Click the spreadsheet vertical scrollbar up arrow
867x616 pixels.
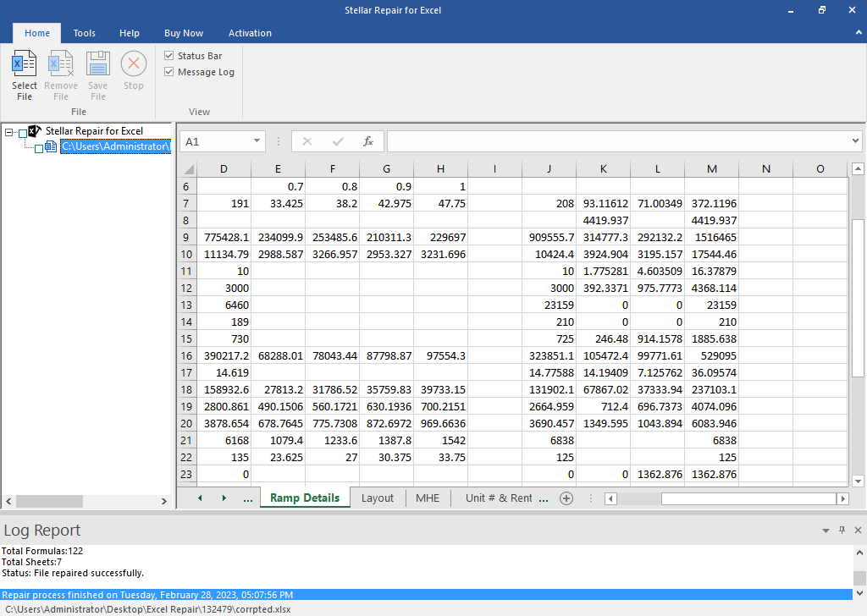point(858,168)
